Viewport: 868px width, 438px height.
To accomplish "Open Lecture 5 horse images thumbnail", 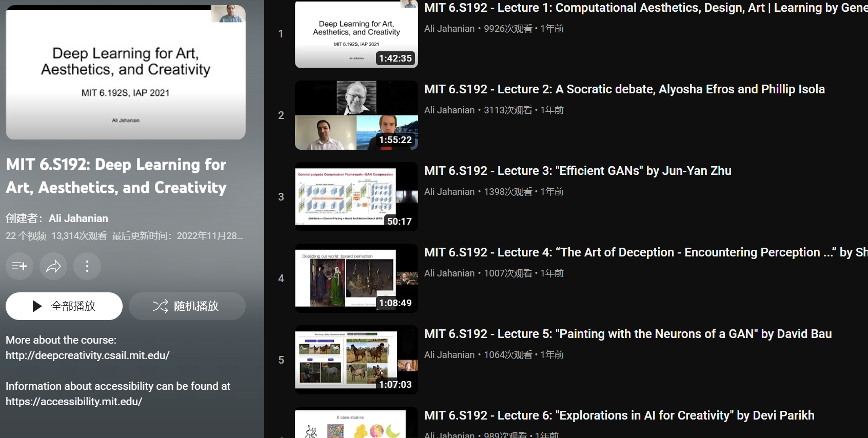I will tap(357, 360).
